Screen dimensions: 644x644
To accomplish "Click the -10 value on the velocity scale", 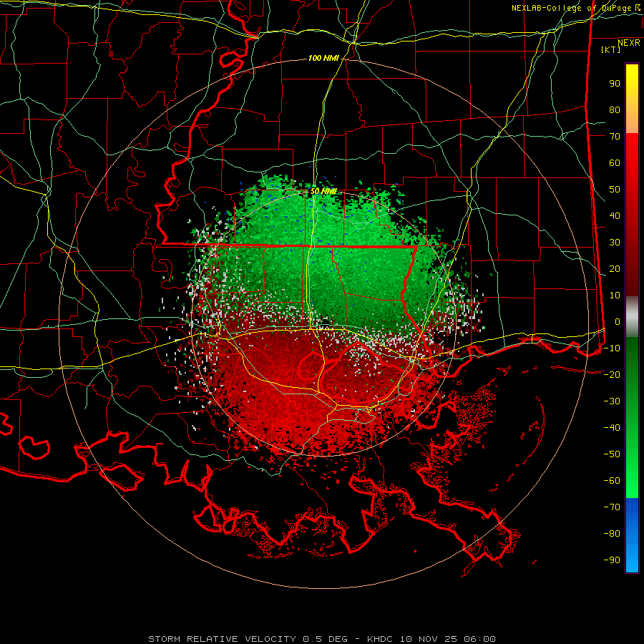I will [612, 348].
